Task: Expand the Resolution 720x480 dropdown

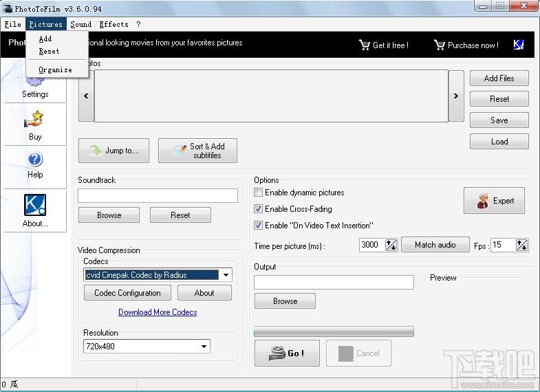Action: (204, 346)
